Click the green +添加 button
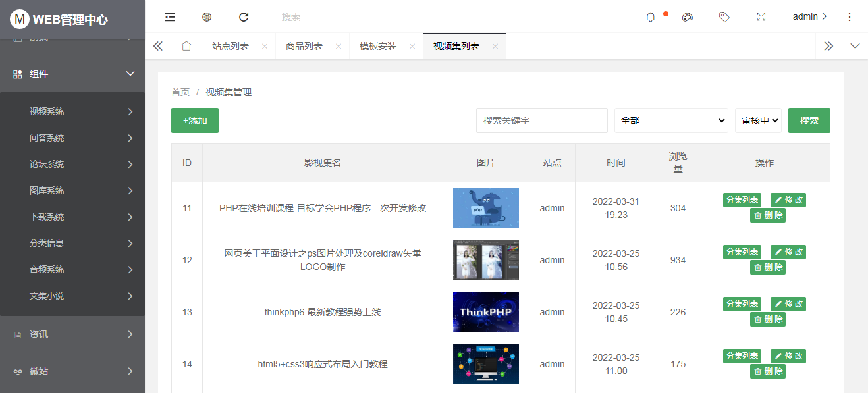The height and width of the screenshot is (393, 868). [x=195, y=120]
